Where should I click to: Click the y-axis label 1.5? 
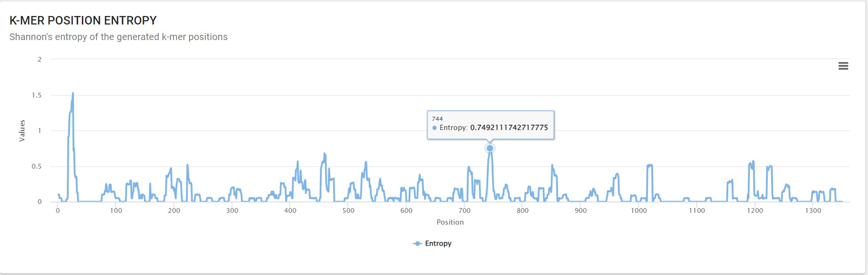click(x=37, y=95)
